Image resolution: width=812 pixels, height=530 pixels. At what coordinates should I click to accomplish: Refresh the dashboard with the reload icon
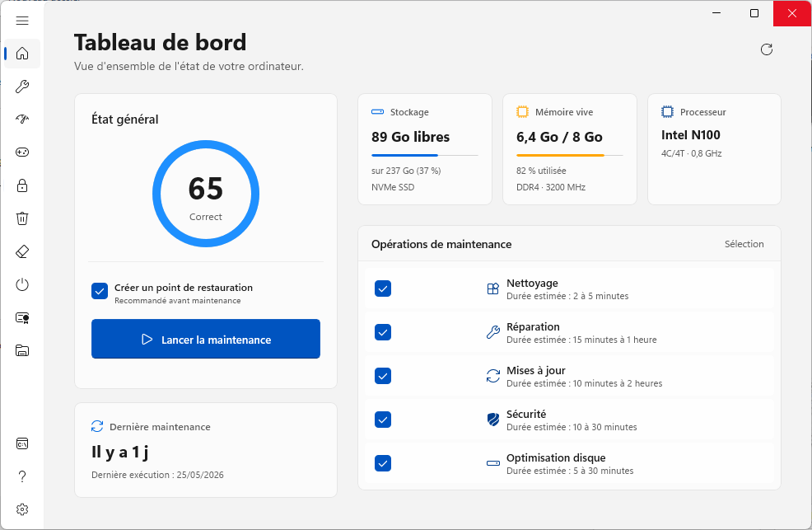(767, 49)
